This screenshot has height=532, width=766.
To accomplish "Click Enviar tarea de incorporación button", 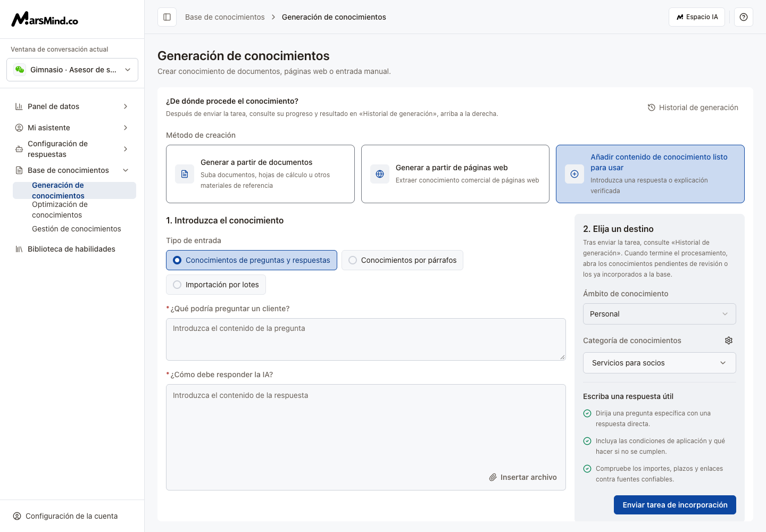I will pos(675,505).
